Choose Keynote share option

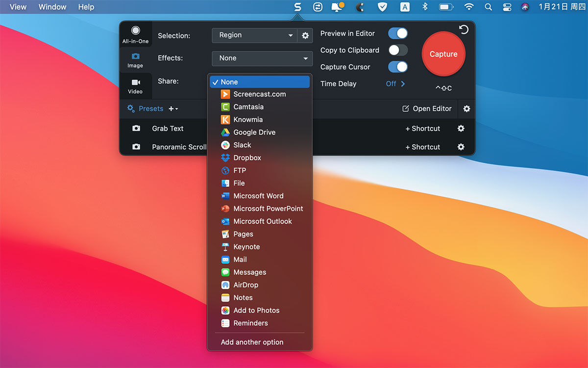pos(260,247)
